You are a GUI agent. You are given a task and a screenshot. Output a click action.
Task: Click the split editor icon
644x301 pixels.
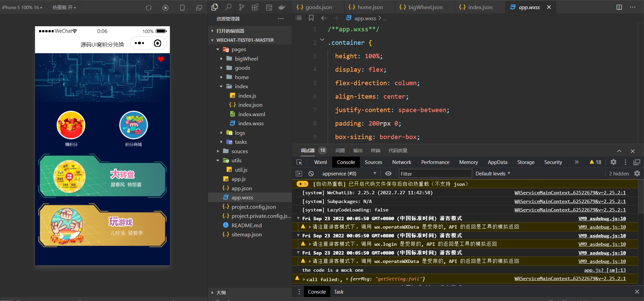(619, 7)
